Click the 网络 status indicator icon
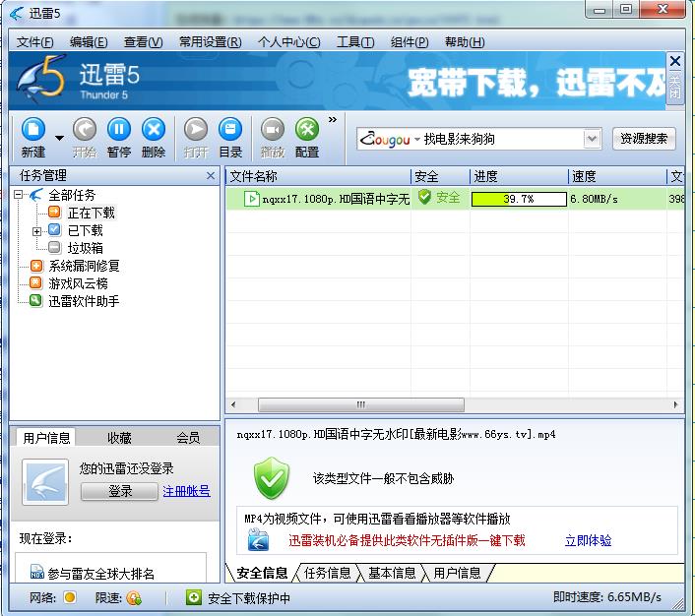This screenshot has width=695, height=616. click(69, 598)
